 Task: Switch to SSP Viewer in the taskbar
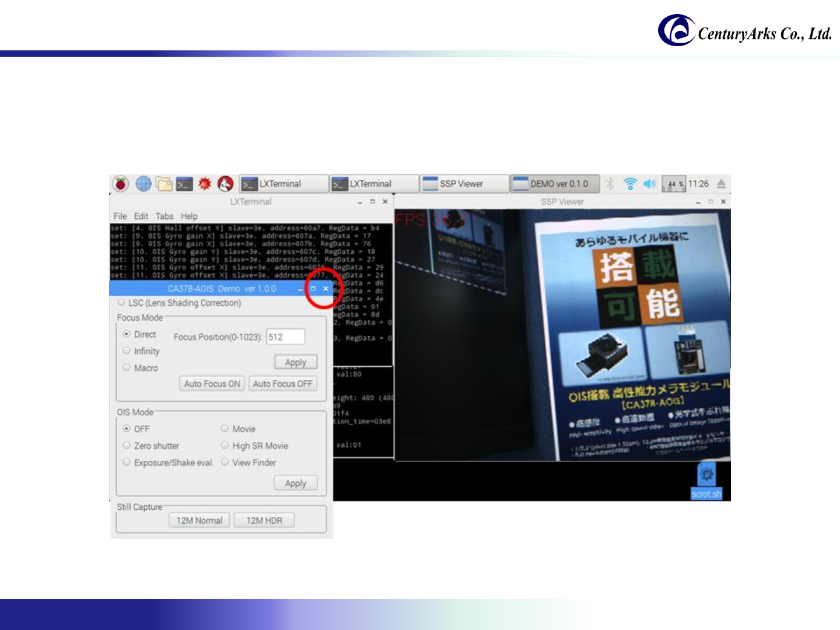click(x=464, y=184)
